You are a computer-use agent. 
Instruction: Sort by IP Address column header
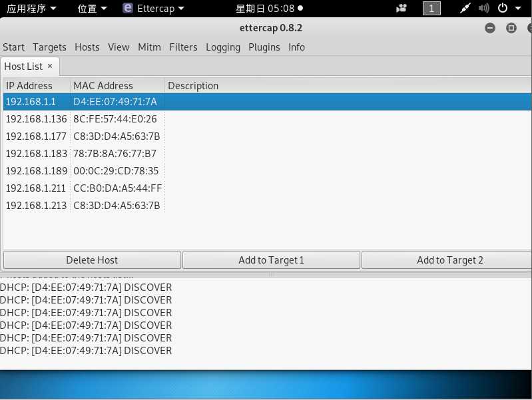[x=37, y=86]
